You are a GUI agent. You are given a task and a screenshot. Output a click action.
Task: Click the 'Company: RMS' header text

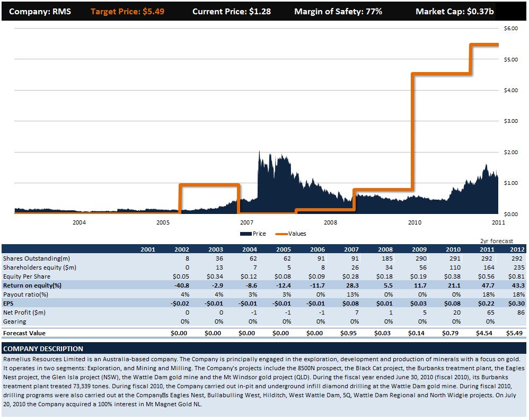coord(40,12)
